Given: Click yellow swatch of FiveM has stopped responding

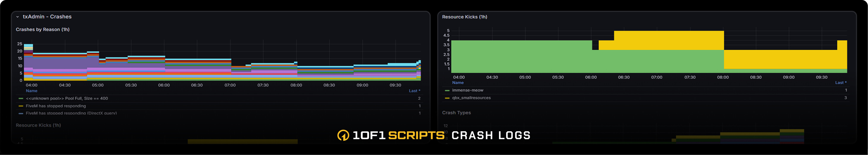Looking at the screenshot, I should pos(21,106).
